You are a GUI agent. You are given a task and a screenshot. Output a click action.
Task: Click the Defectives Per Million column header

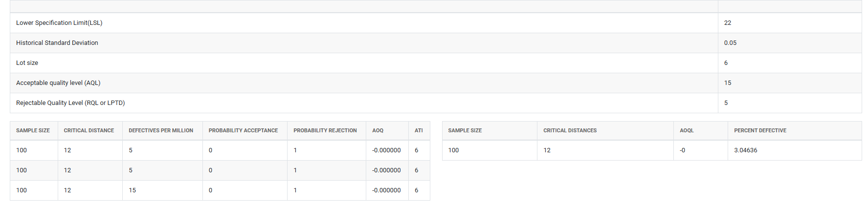(x=161, y=131)
